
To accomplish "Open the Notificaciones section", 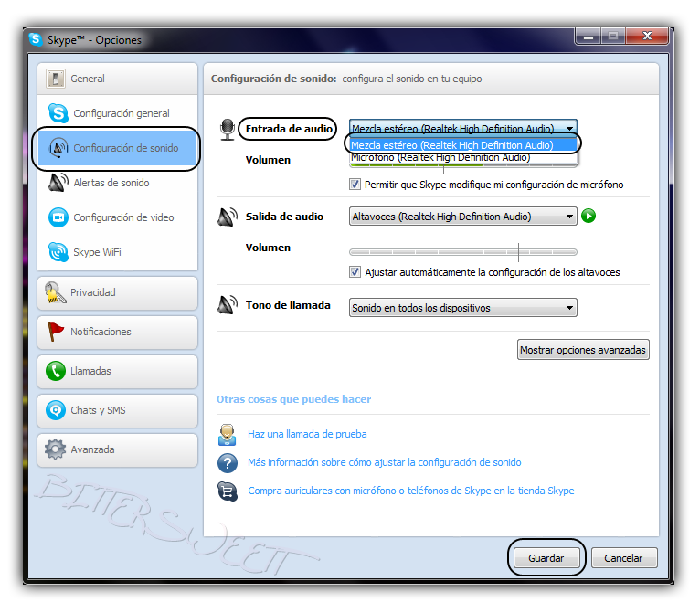I will (117, 333).
